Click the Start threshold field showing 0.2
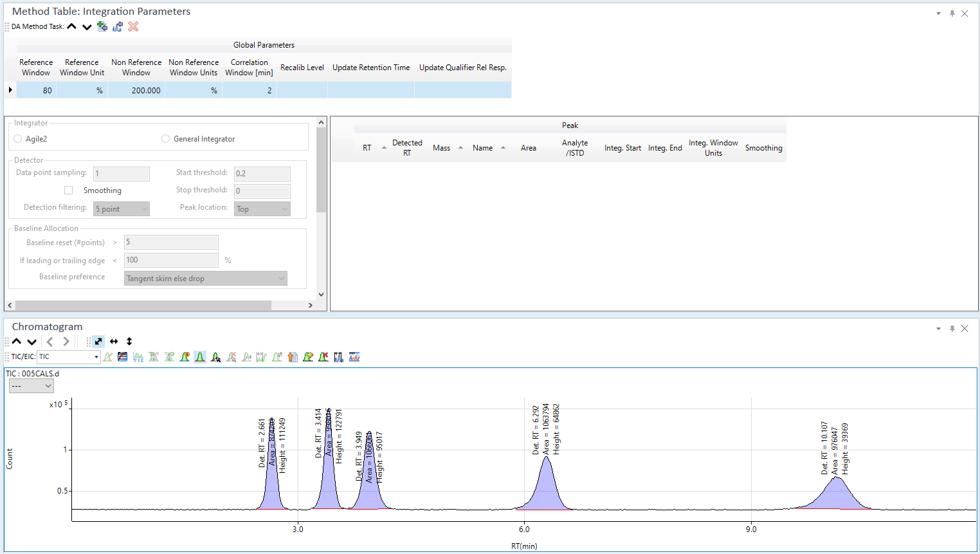The height and width of the screenshot is (554, 980). coord(262,174)
